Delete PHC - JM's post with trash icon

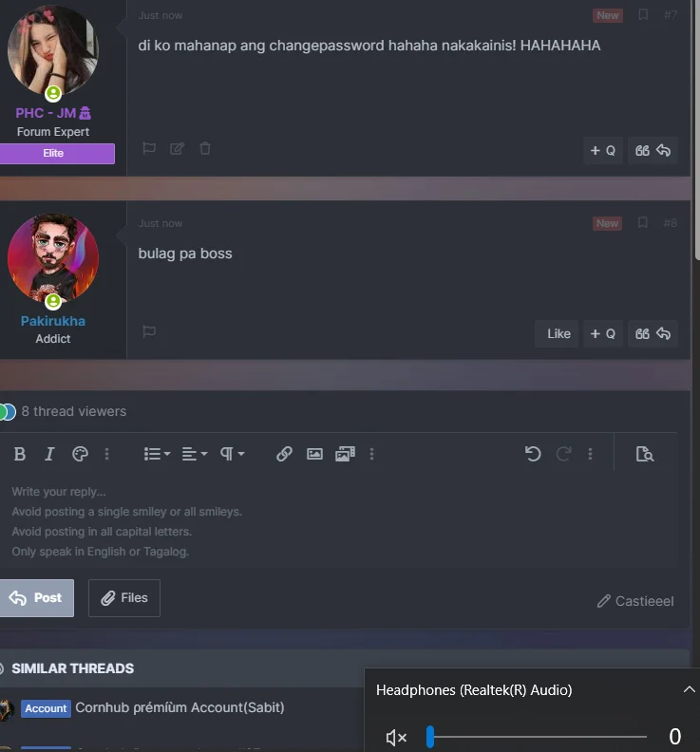coord(205,149)
